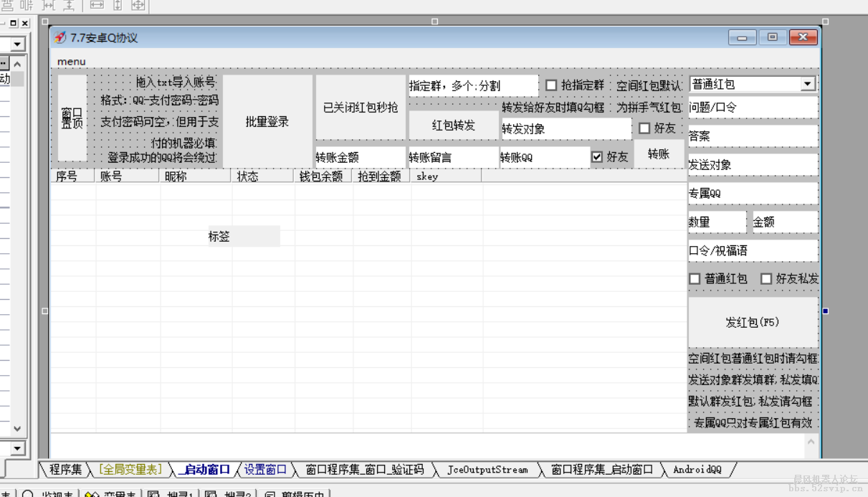This screenshot has width=868, height=497.
Task: Maximize the left side panel via its square icon
Action: click(x=13, y=23)
